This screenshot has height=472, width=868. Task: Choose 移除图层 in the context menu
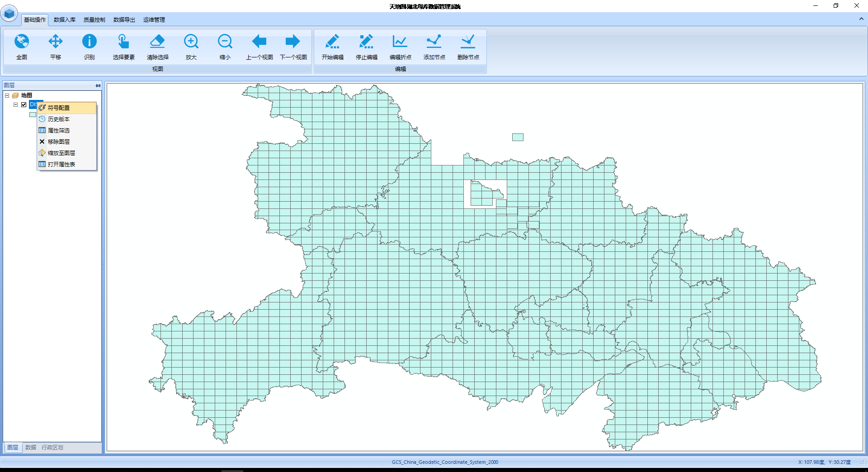(x=59, y=142)
